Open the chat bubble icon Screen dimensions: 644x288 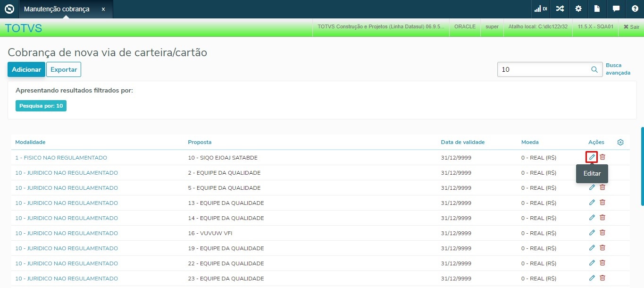coord(616,9)
